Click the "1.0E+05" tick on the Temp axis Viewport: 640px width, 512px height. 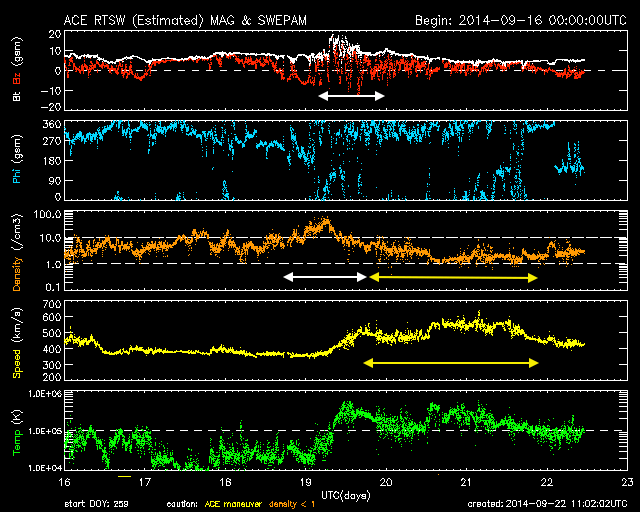pyautogui.click(x=45, y=431)
